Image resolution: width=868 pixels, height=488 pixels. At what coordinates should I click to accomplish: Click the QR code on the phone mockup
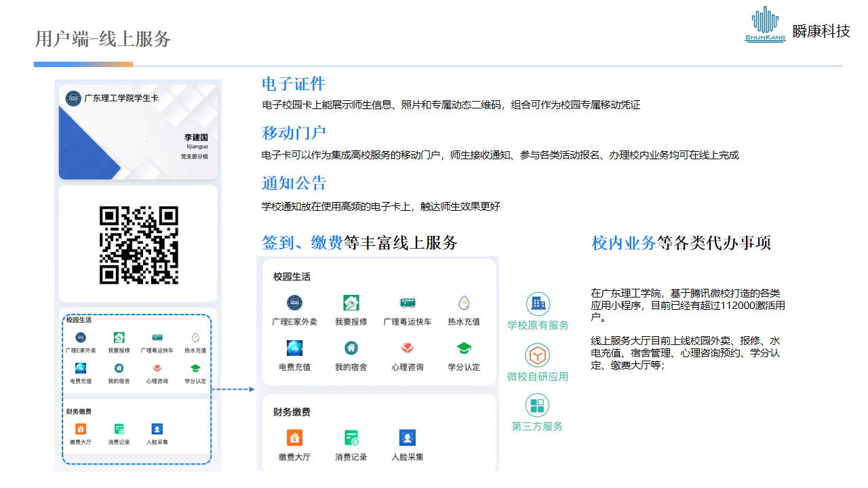(x=138, y=245)
